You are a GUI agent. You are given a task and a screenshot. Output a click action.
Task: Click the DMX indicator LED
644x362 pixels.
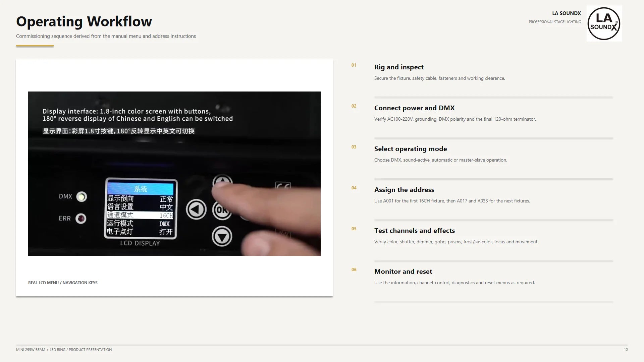[81, 197]
